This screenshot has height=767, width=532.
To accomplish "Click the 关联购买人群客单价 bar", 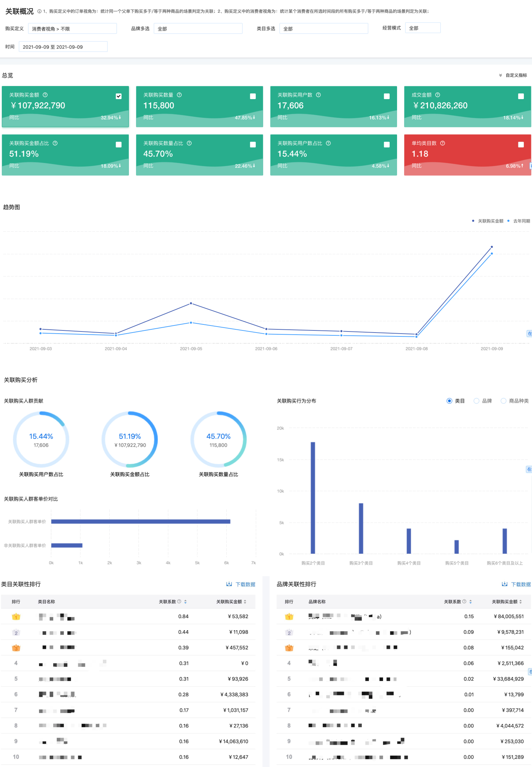I will [141, 522].
